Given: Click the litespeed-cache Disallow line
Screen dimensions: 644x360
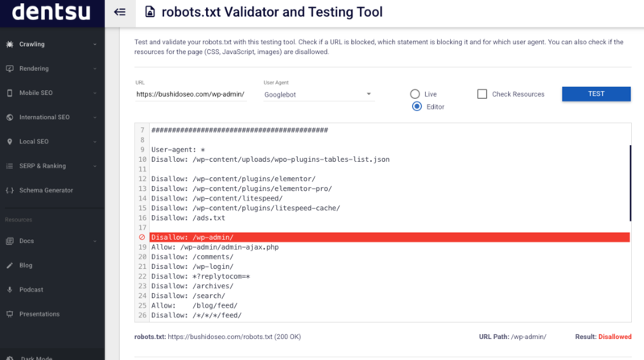Looking at the screenshot, I should (x=246, y=208).
